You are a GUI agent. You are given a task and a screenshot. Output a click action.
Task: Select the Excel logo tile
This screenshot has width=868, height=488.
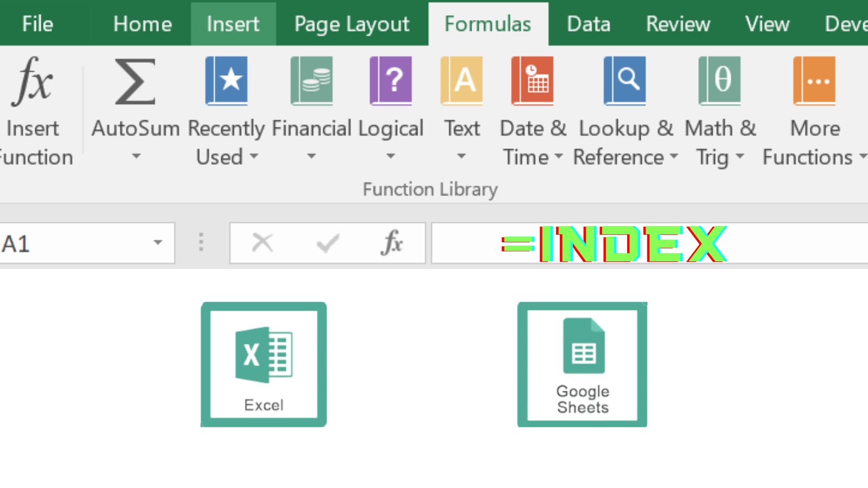pyautogui.click(x=264, y=364)
